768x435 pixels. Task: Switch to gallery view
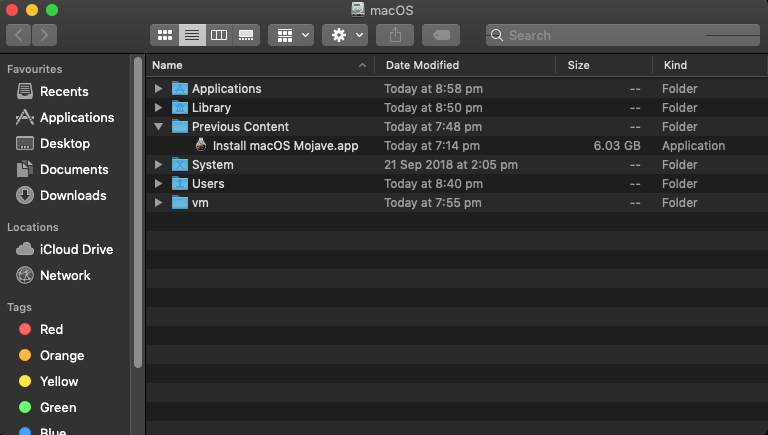246,35
